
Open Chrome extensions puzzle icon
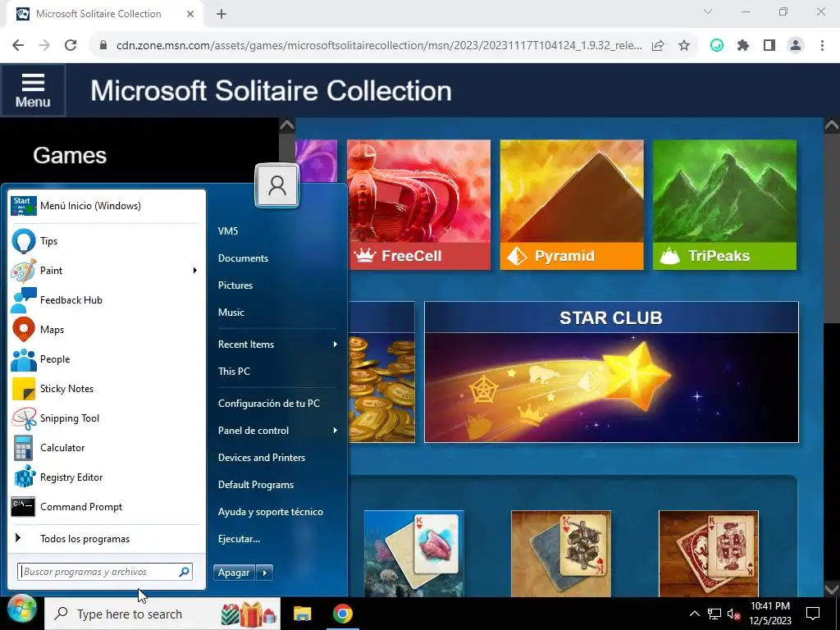point(743,45)
